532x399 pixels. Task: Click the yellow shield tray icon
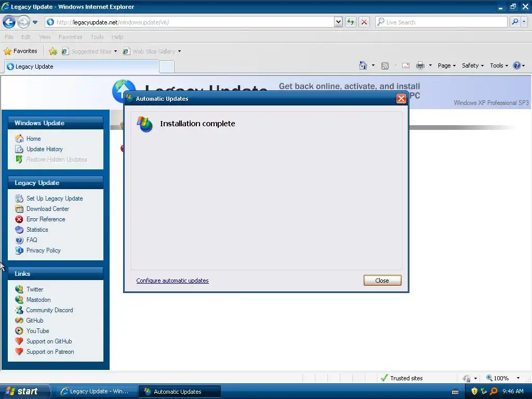(x=474, y=392)
